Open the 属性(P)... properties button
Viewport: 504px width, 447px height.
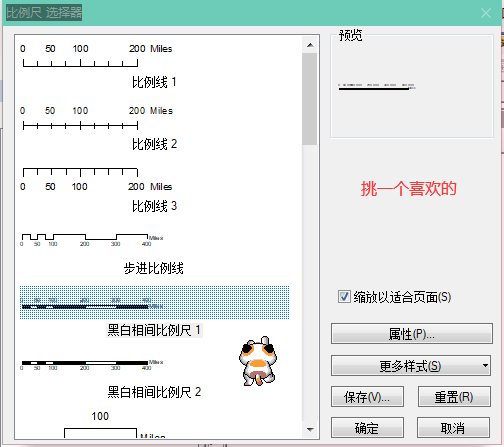[x=412, y=333]
